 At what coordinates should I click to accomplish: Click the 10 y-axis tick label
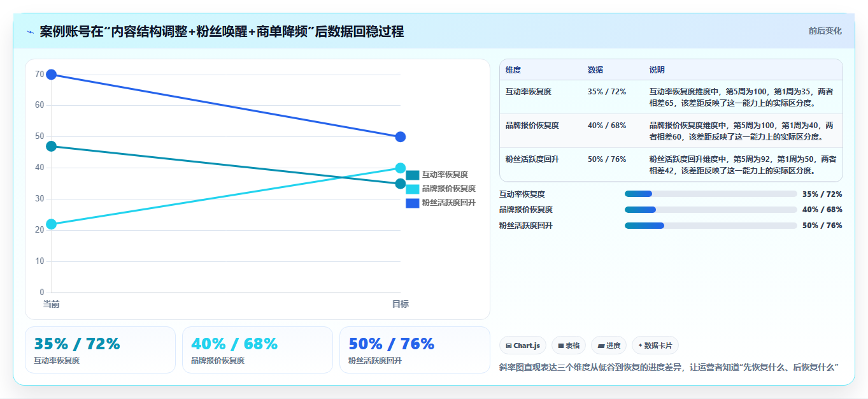(39, 261)
